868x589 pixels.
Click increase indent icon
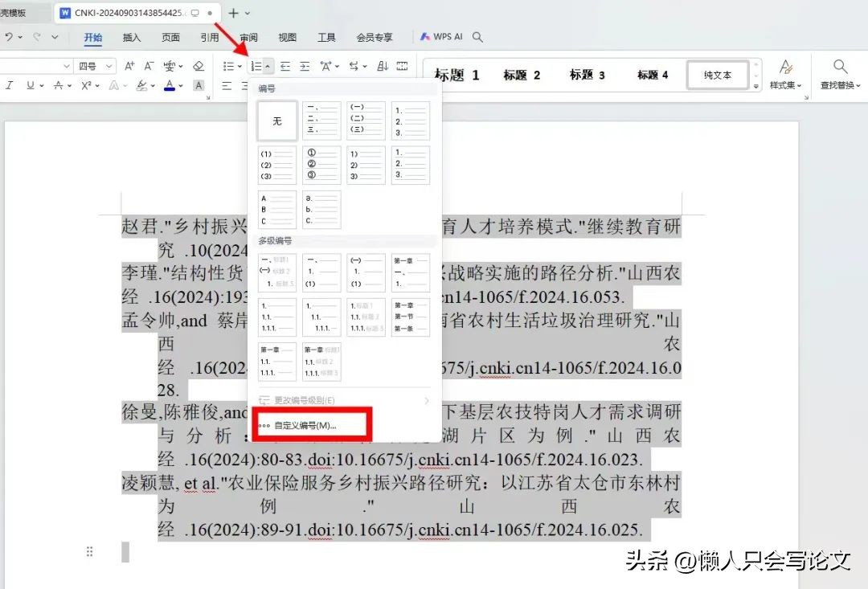pos(305,66)
